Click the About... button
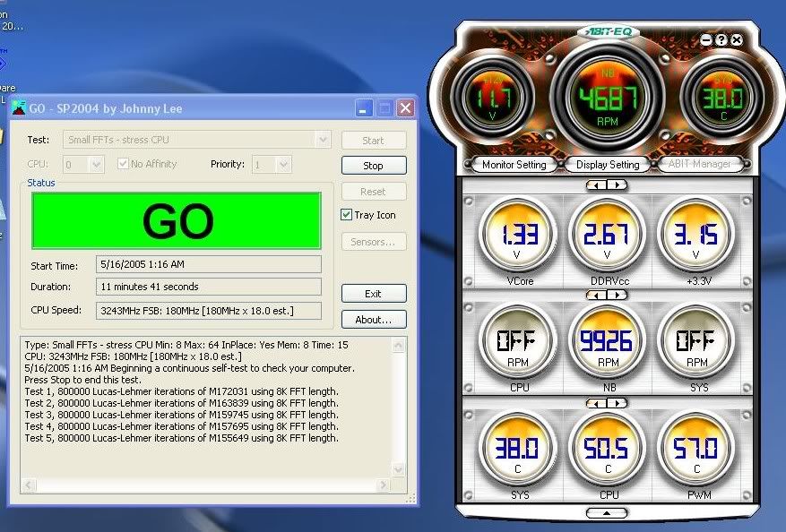The height and width of the screenshot is (532, 786). coord(373,320)
